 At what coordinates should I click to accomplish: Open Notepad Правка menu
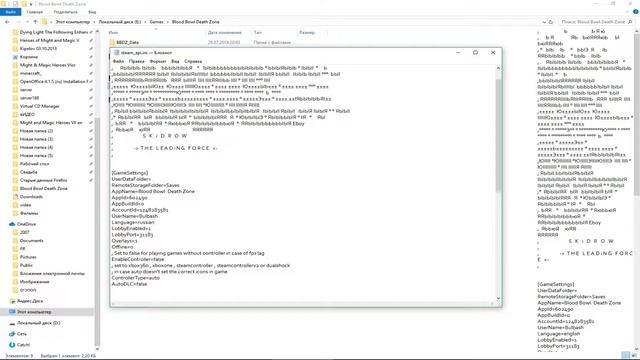click(x=137, y=61)
